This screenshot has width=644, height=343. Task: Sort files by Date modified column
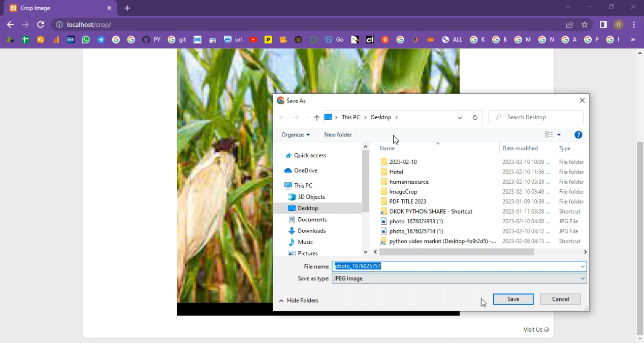coord(520,148)
